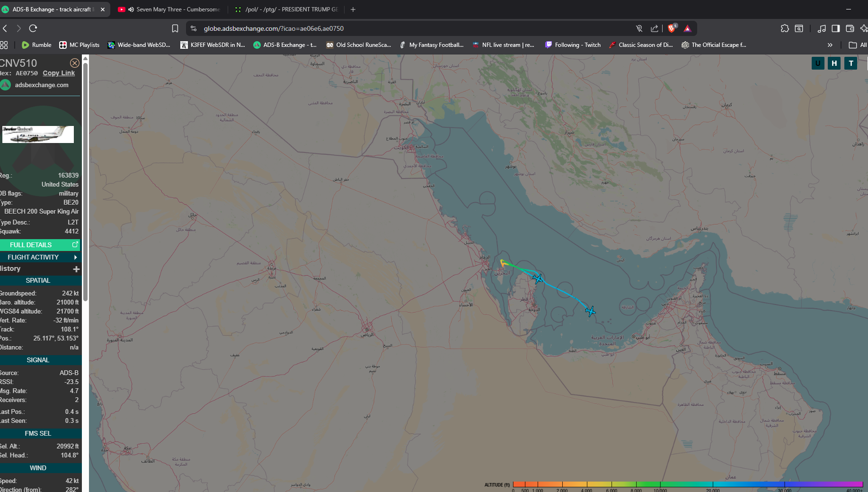868x492 pixels.
Task: Open the K3FEF WebSDR bookmark
Action: (213, 45)
